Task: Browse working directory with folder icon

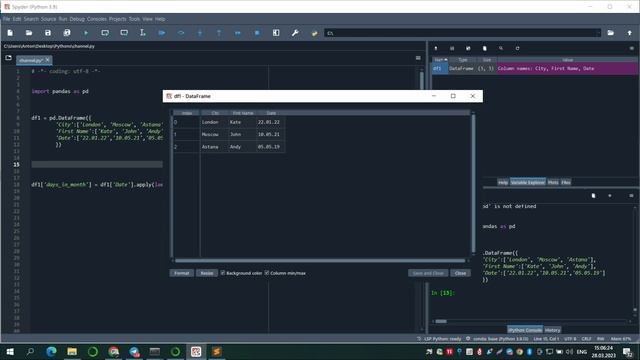Action: 611,33
